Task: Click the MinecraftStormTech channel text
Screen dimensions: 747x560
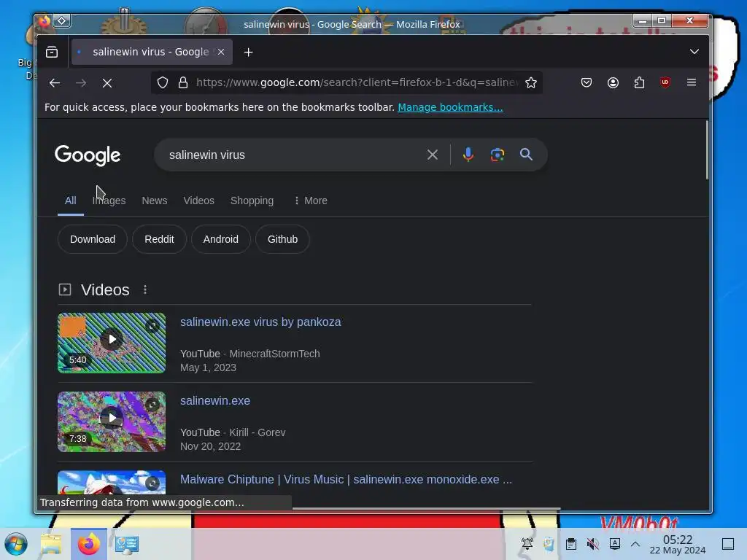Action: (x=274, y=354)
